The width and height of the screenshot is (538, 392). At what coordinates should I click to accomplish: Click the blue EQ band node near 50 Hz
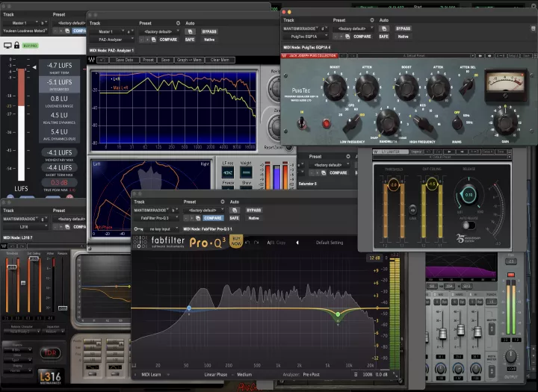click(189, 308)
